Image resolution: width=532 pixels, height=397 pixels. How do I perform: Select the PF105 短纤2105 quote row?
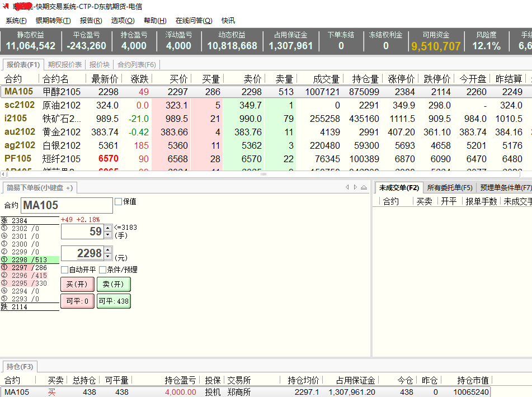pyautogui.click(x=266, y=159)
